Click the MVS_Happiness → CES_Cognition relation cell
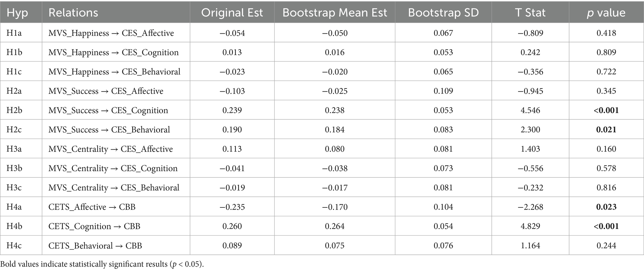The image size is (644, 271). (x=113, y=52)
